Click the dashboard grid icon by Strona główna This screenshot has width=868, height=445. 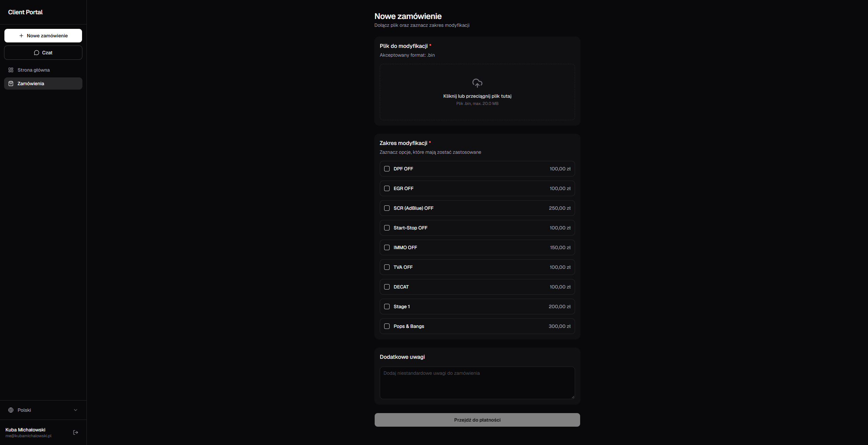pos(11,70)
